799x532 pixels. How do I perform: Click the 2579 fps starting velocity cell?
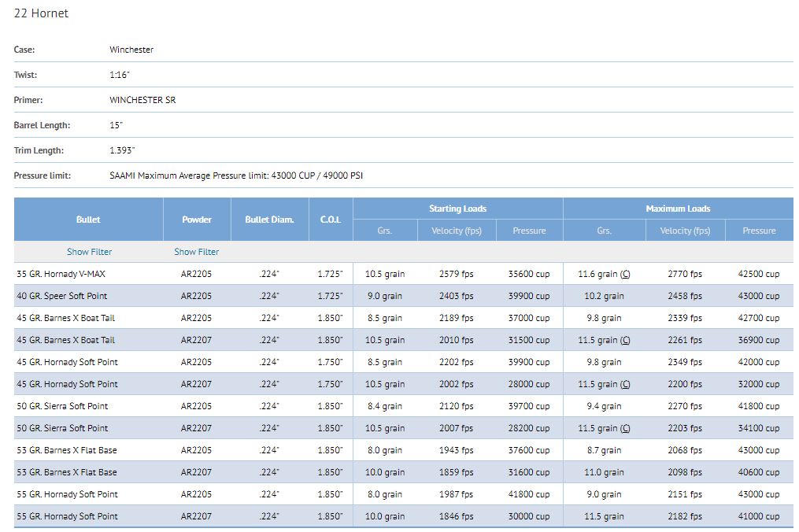(x=457, y=274)
